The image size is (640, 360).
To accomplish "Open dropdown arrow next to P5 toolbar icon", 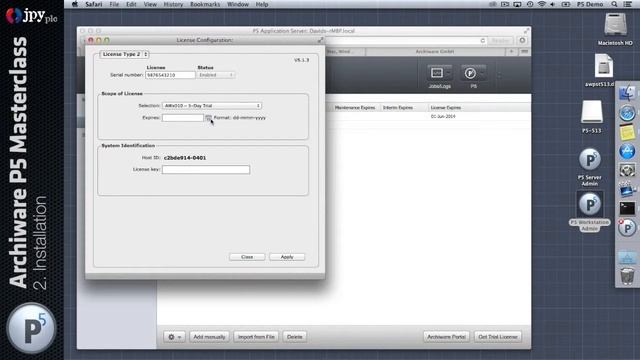I will pyautogui.click(x=482, y=73).
